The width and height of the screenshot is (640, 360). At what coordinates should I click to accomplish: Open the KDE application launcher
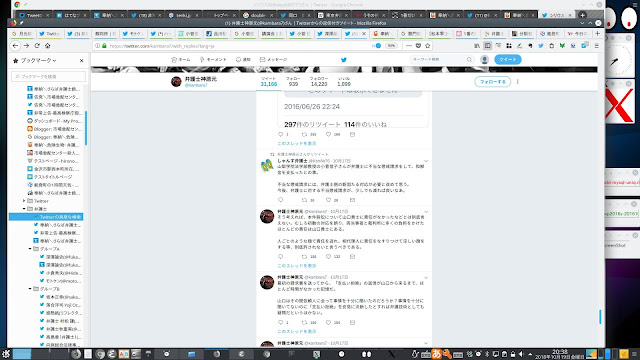pyautogui.click(x=6, y=354)
